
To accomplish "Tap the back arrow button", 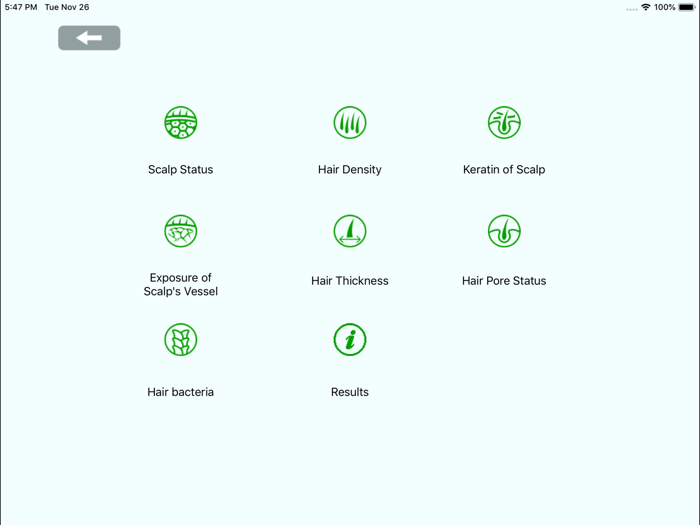I will click(89, 38).
